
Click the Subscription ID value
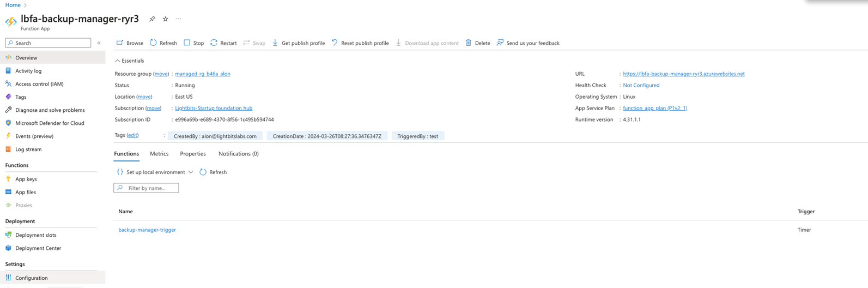[x=224, y=119]
